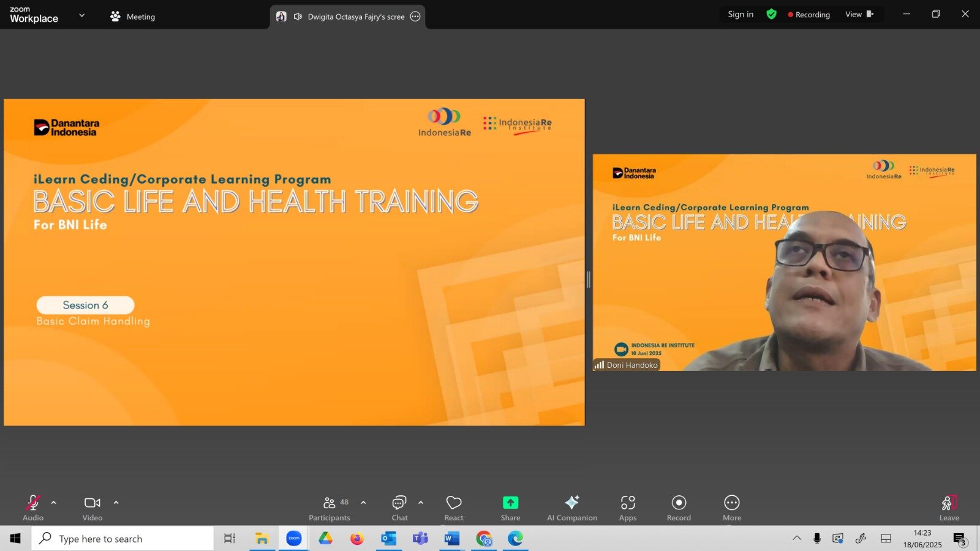Click the green encryption shield icon
Screen dimensions: 980x551
772,14
